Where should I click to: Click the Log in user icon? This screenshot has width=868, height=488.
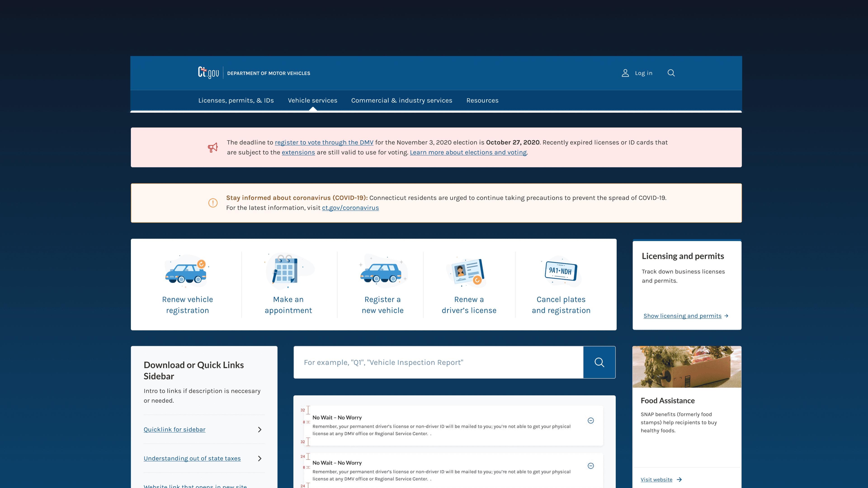coord(625,73)
